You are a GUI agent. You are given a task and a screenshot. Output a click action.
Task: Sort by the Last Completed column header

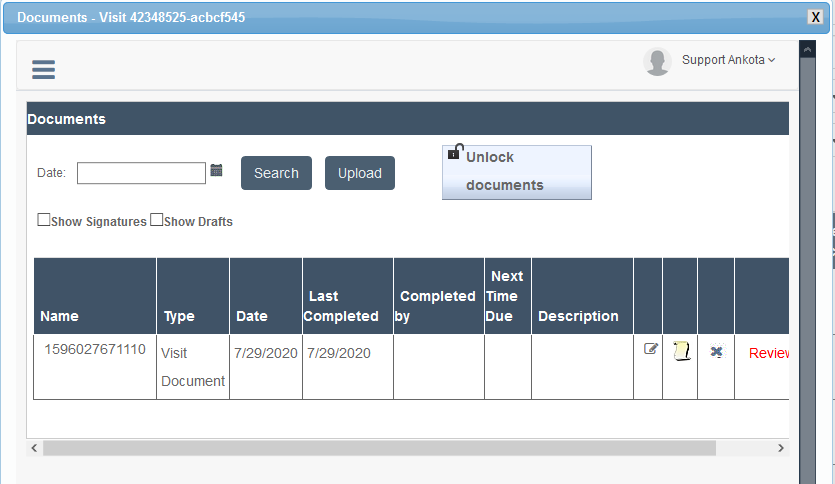tap(341, 306)
